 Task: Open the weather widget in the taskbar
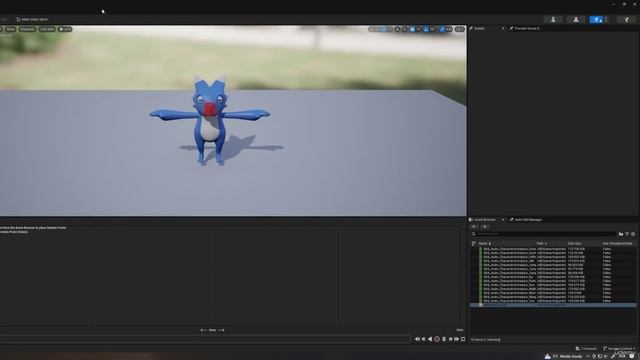[x=563, y=356]
